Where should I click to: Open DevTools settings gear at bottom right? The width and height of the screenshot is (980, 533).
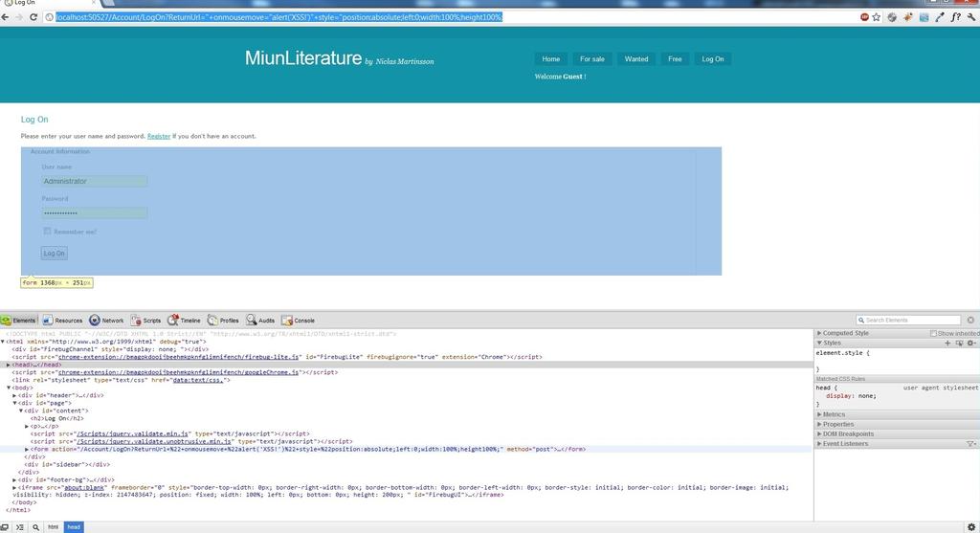971,527
